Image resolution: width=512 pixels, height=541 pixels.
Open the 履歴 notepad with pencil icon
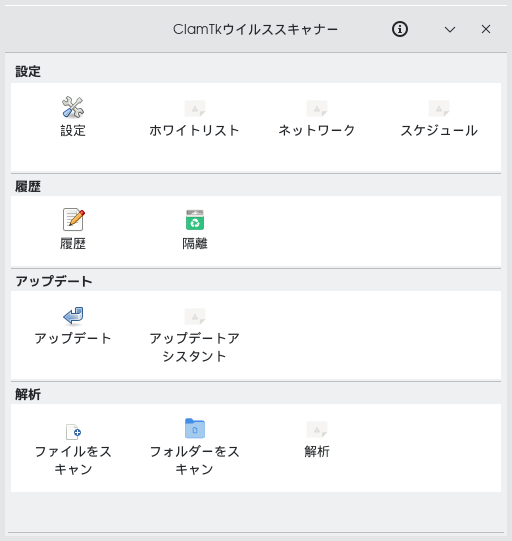[73, 219]
